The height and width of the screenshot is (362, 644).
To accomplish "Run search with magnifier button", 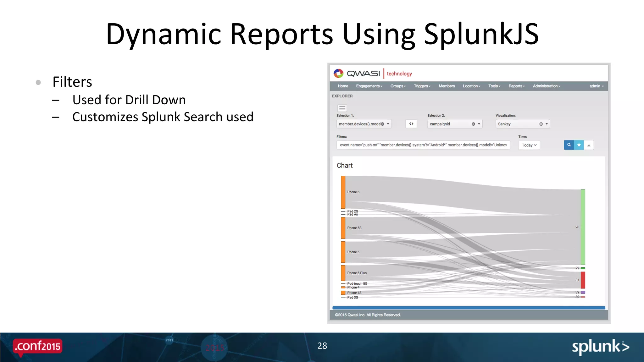I will (x=569, y=145).
